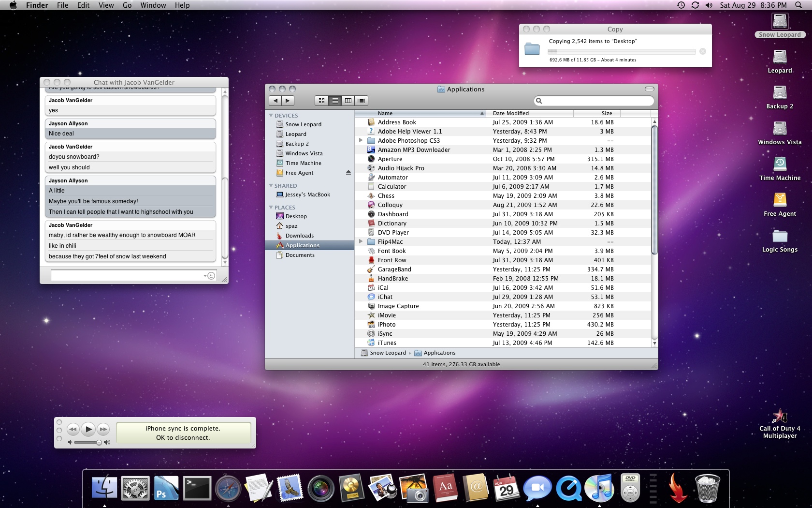The height and width of the screenshot is (508, 812).
Task: Switch Finder to Cover Flow view
Action: pyautogui.click(x=361, y=101)
